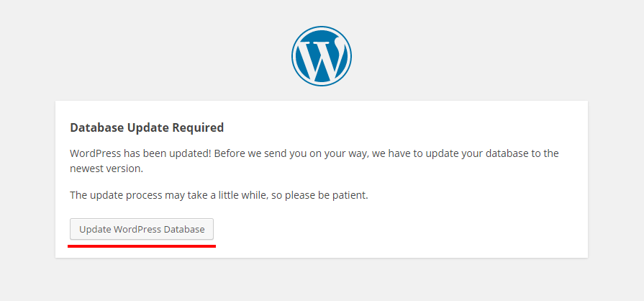Click the WordPress logo
This screenshot has width=644, height=301.
click(x=322, y=56)
